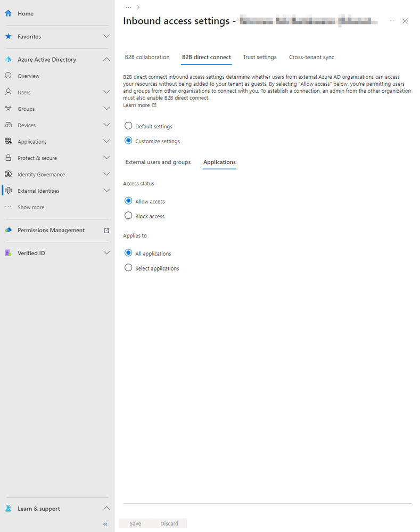The width and height of the screenshot is (420, 532).
Task: Click the Discard button
Action: 169,523
